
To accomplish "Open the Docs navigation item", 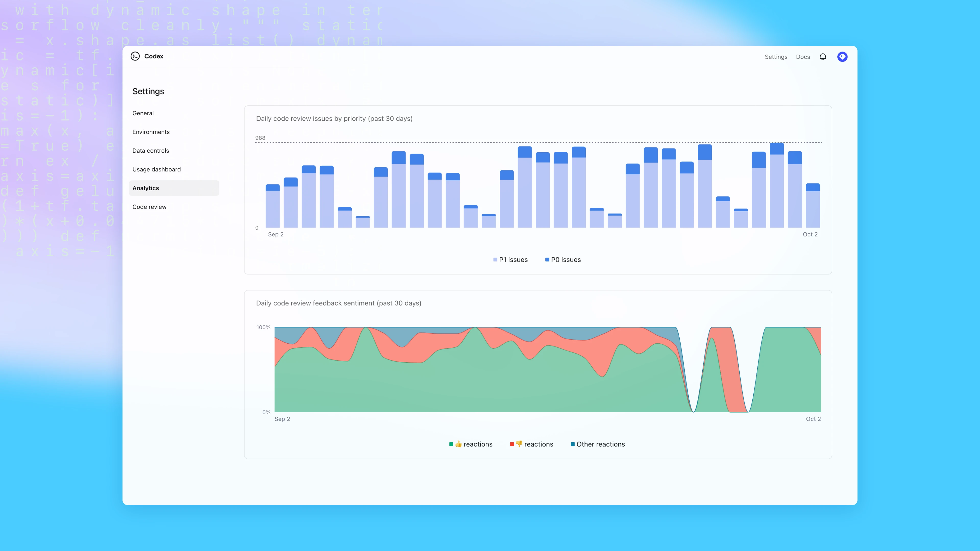I will coord(803,56).
